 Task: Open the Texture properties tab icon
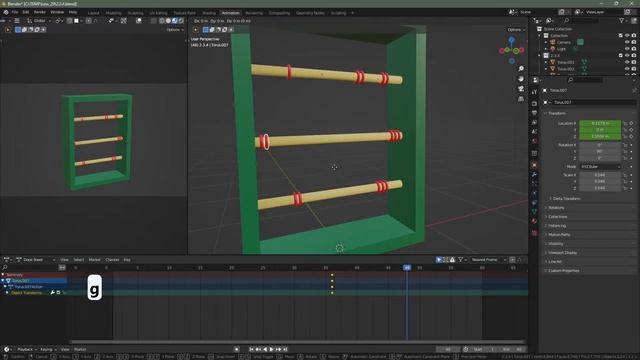pos(534,233)
